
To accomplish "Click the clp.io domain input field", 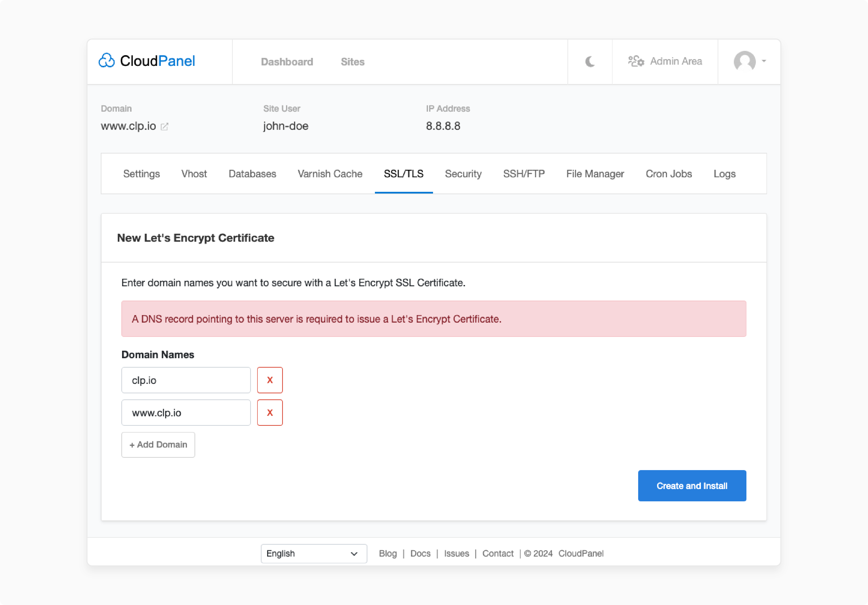I will (x=186, y=380).
